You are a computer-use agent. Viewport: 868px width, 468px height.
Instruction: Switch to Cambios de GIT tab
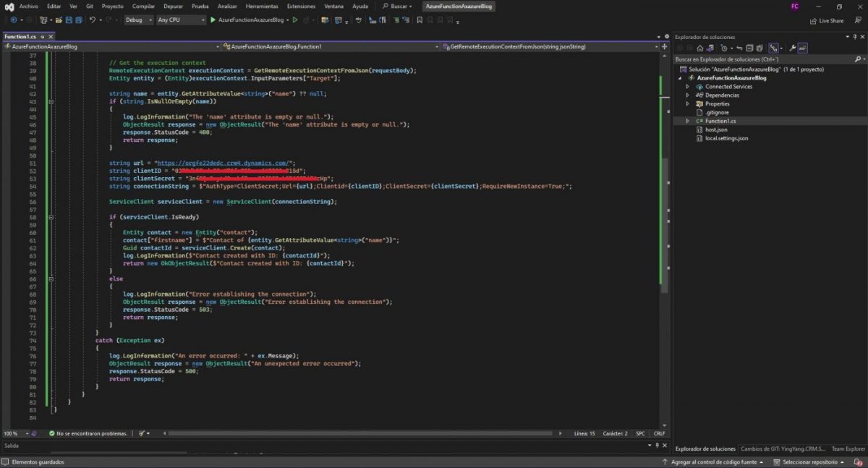click(783, 449)
